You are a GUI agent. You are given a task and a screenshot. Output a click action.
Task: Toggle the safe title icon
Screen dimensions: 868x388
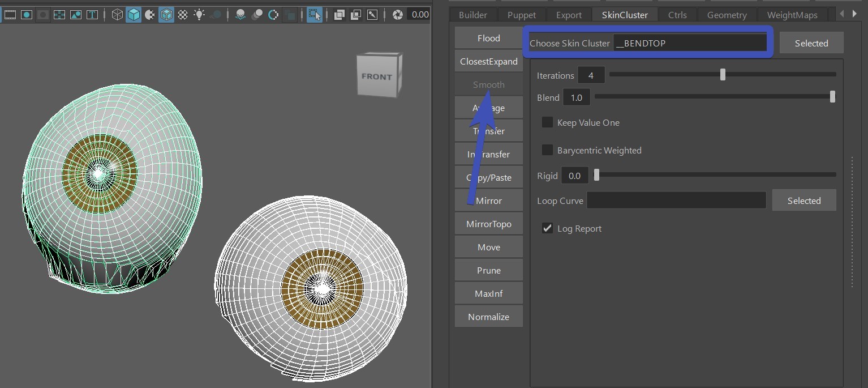[x=92, y=15]
